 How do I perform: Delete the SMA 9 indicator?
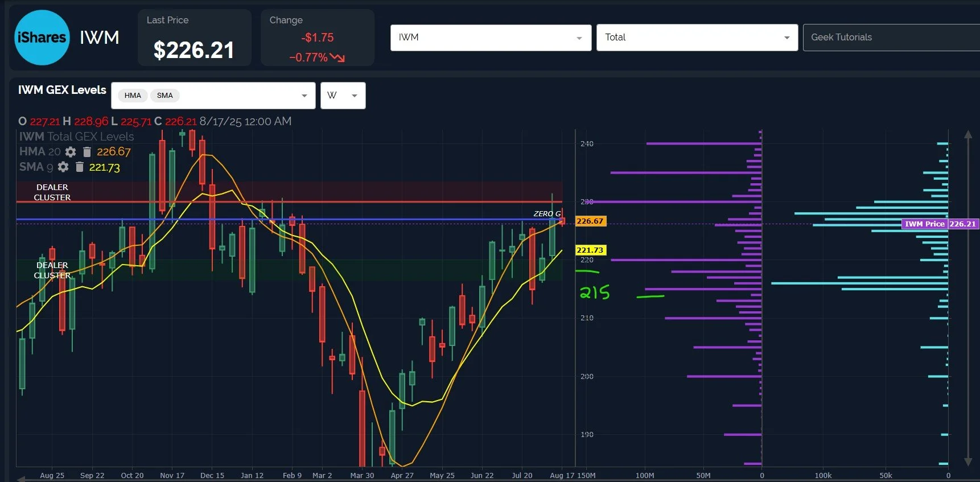point(80,167)
